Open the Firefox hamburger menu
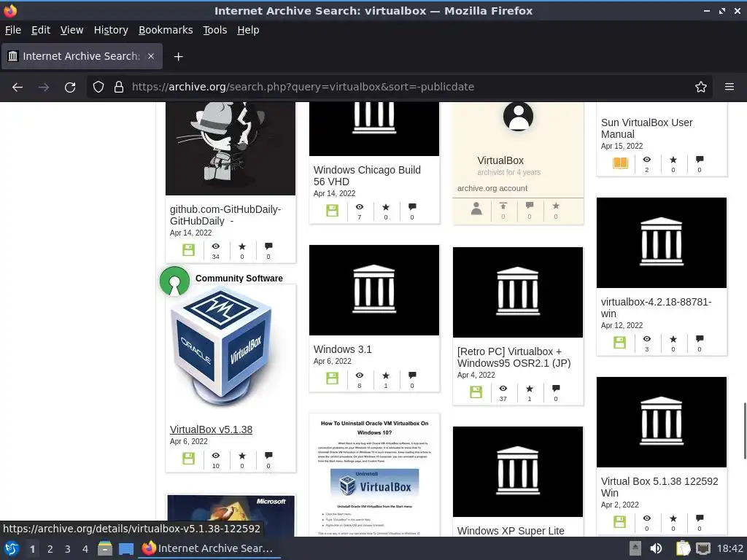The image size is (747, 560). [729, 87]
